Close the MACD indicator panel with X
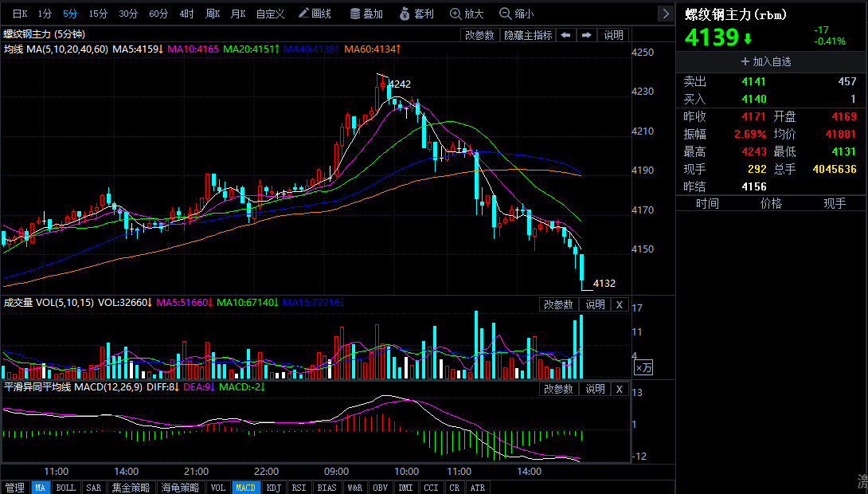Image resolution: width=868 pixels, height=494 pixels. click(620, 389)
